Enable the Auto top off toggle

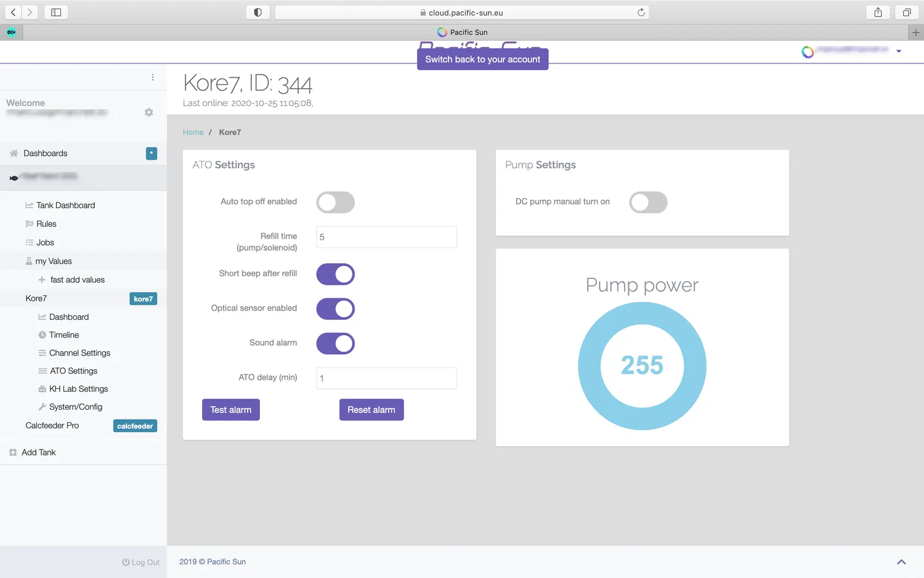point(336,202)
